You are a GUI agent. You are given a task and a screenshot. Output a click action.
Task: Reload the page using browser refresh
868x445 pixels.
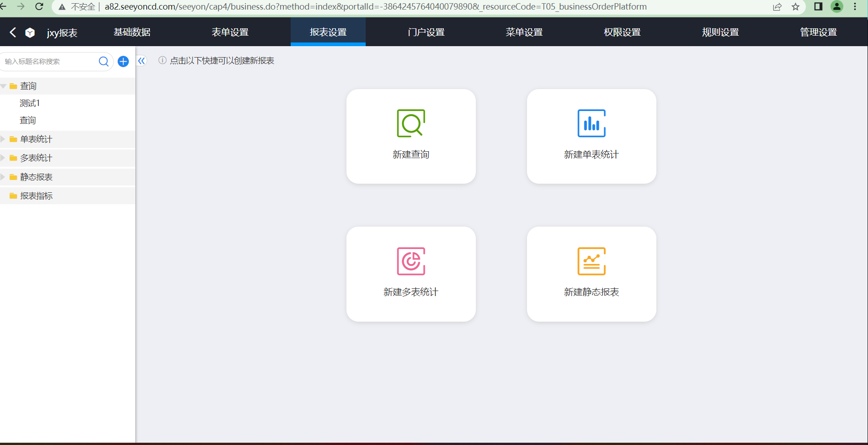39,7
